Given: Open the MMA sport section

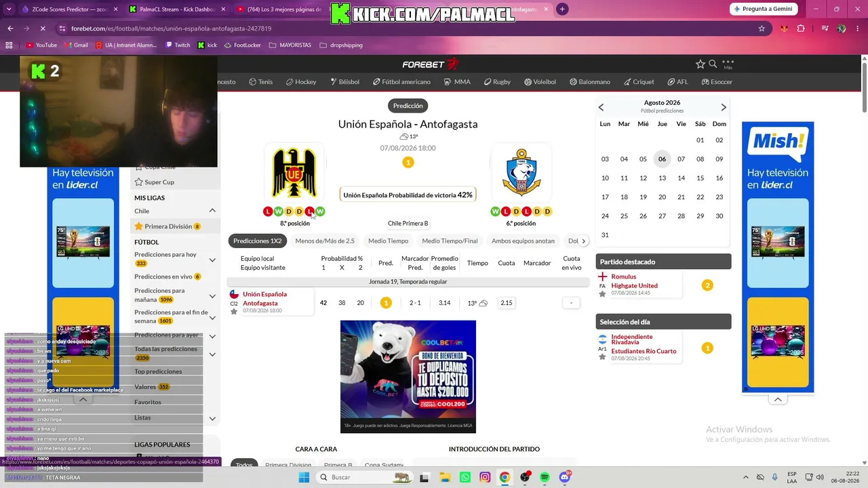Looking at the screenshot, I should (x=457, y=82).
